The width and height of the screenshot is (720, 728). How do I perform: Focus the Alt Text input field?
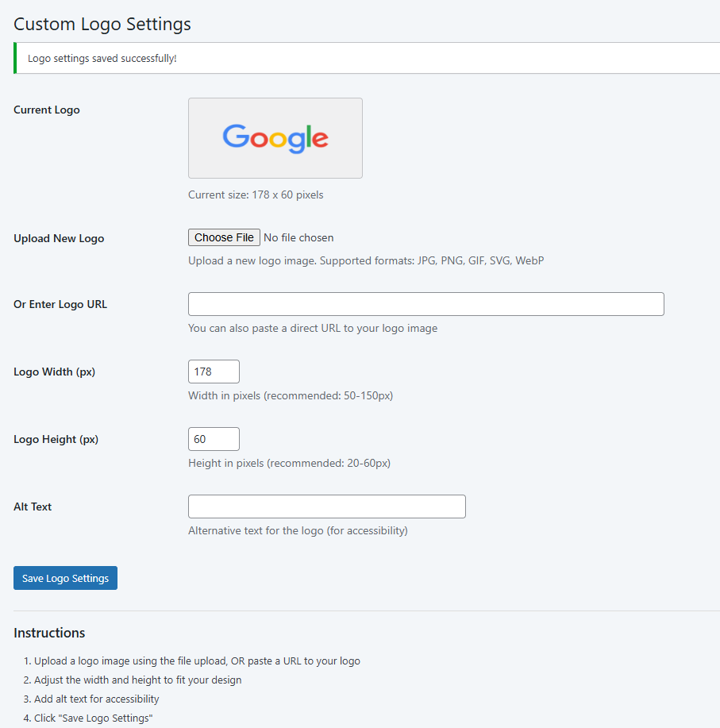[x=326, y=507]
